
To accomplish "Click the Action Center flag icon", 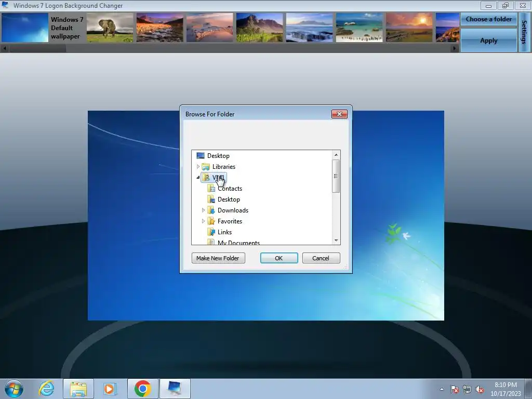I will pos(455,389).
